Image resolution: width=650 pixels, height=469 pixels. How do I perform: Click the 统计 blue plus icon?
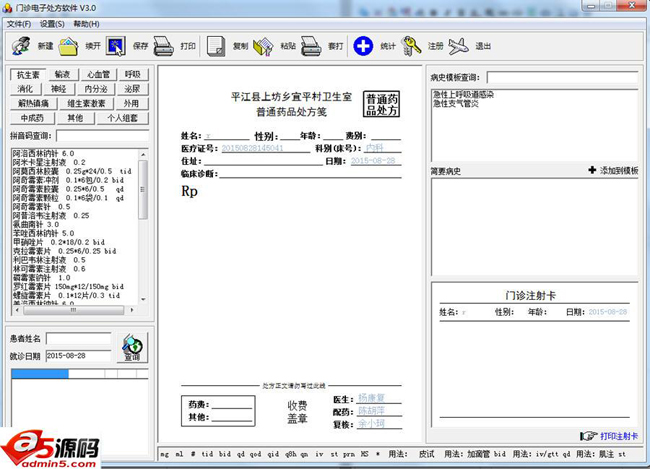[x=363, y=45]
